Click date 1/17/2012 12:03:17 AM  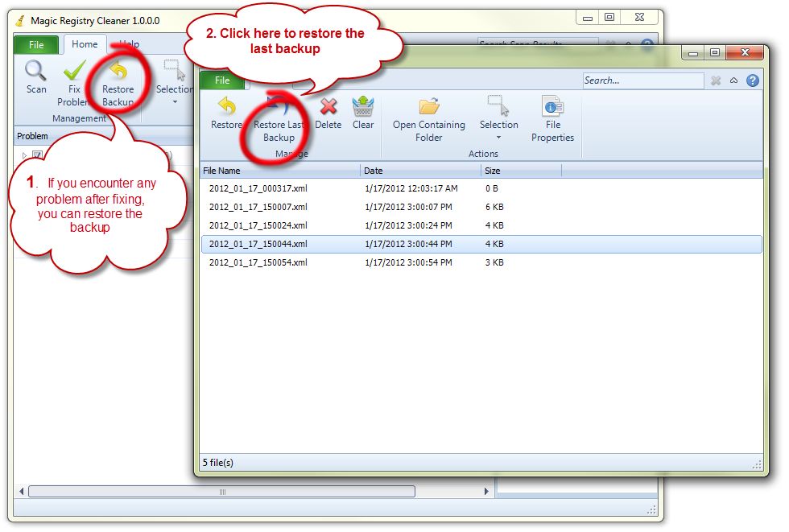(411, 188)
